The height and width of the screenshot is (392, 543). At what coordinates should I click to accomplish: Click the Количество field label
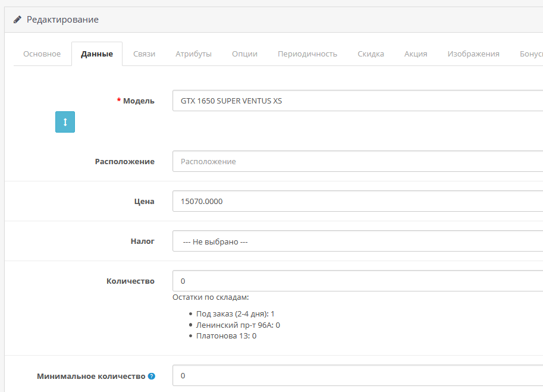[130, 281]
